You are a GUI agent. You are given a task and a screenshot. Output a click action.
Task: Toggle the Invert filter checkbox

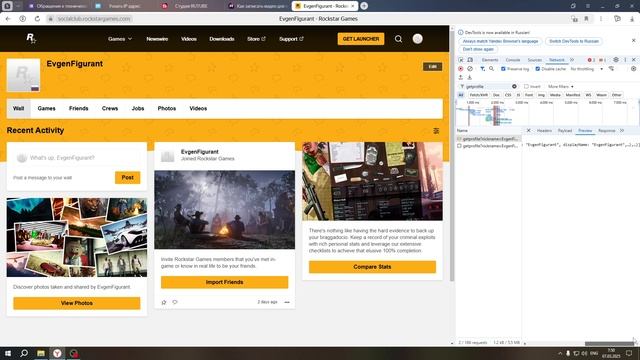tap(526, 87)
